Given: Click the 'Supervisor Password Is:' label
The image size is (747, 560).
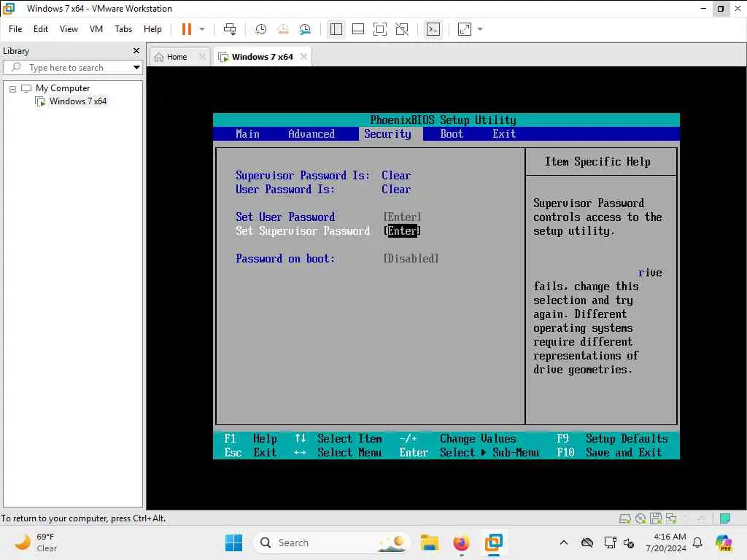Looking at the screenshot, I should (x=303, y=175).
